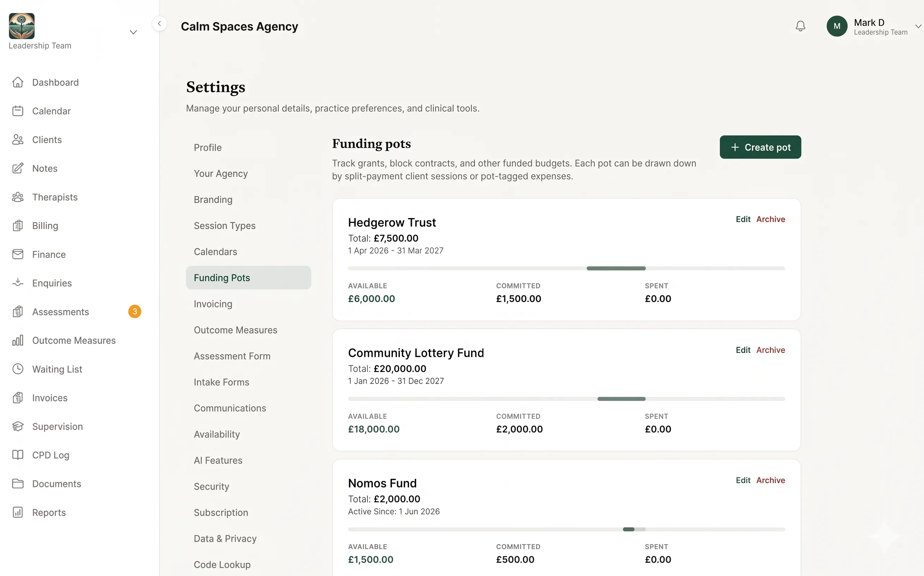Edit the Community Lottery Fund pot

tap(743, 350)
